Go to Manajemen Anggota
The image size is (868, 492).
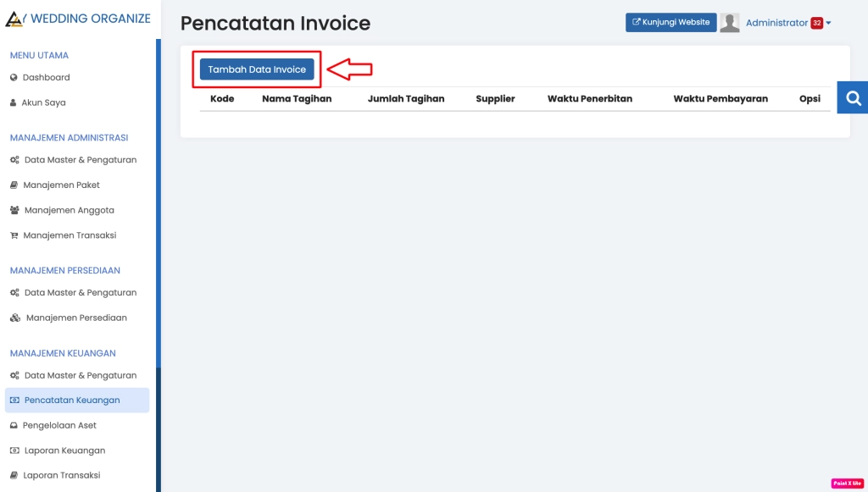pos(69,210)
